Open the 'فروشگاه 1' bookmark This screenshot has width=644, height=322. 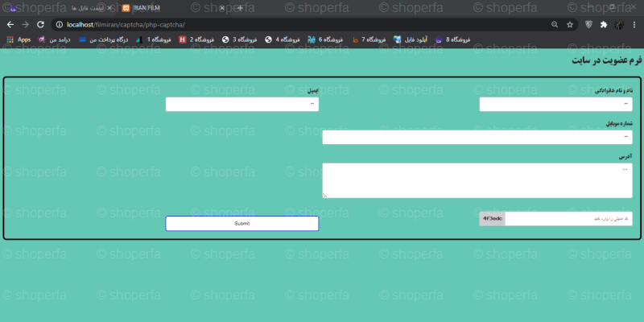pyautogui.click(x=153, y=39)
